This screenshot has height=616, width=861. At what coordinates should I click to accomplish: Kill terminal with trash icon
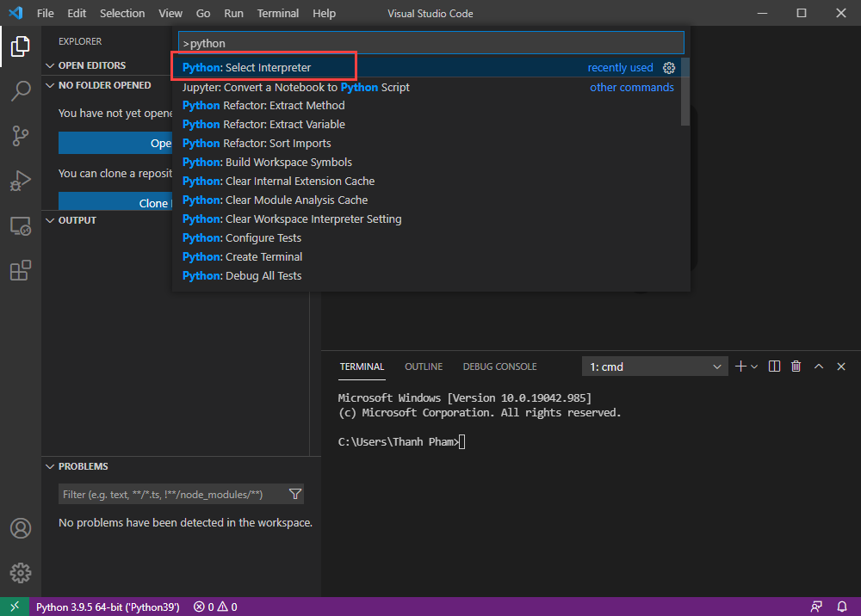point(796,367)
